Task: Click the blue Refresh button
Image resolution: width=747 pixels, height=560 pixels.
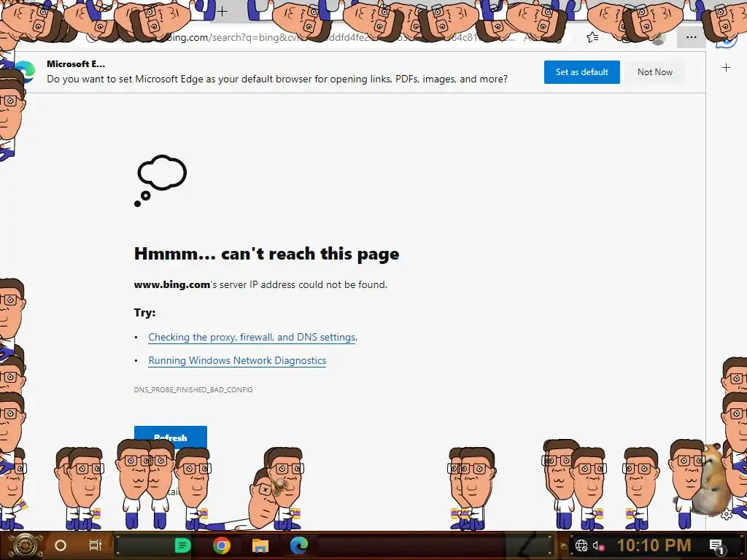Action: 171,437
